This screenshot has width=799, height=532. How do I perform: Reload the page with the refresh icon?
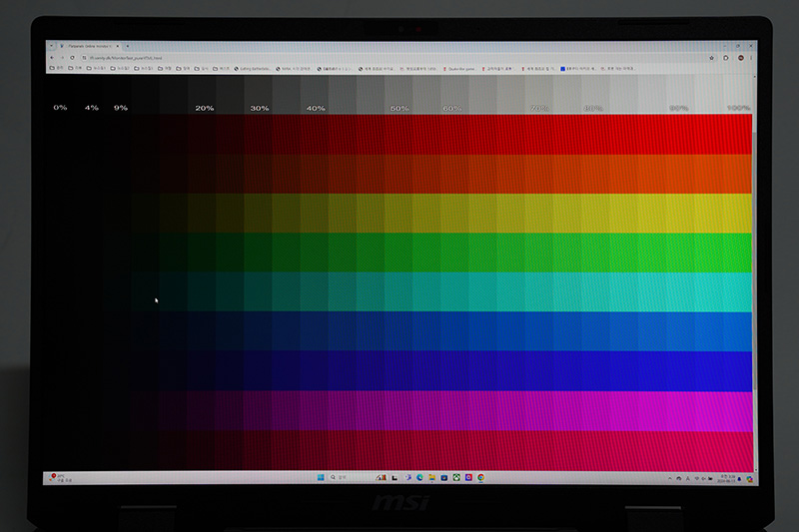tap(72, 58)
